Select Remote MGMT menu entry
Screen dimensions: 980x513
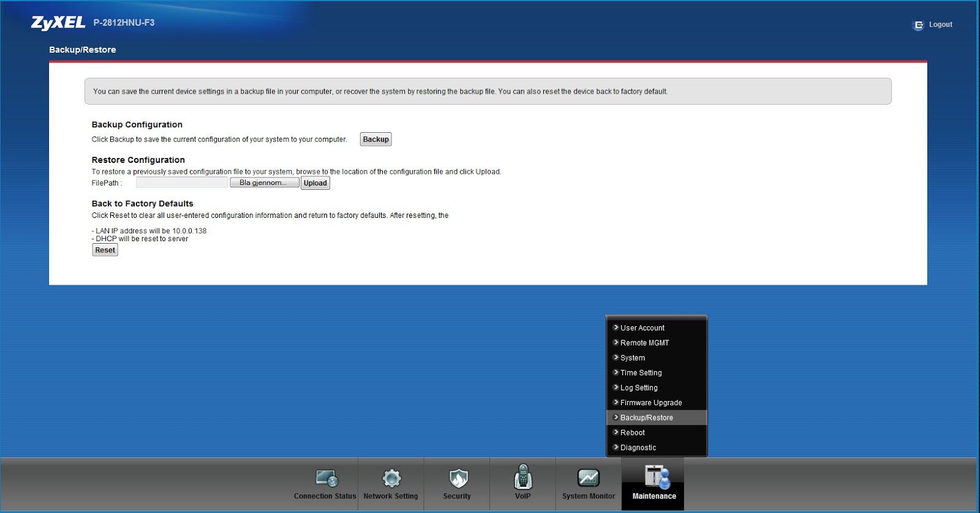tap(657, 343)
